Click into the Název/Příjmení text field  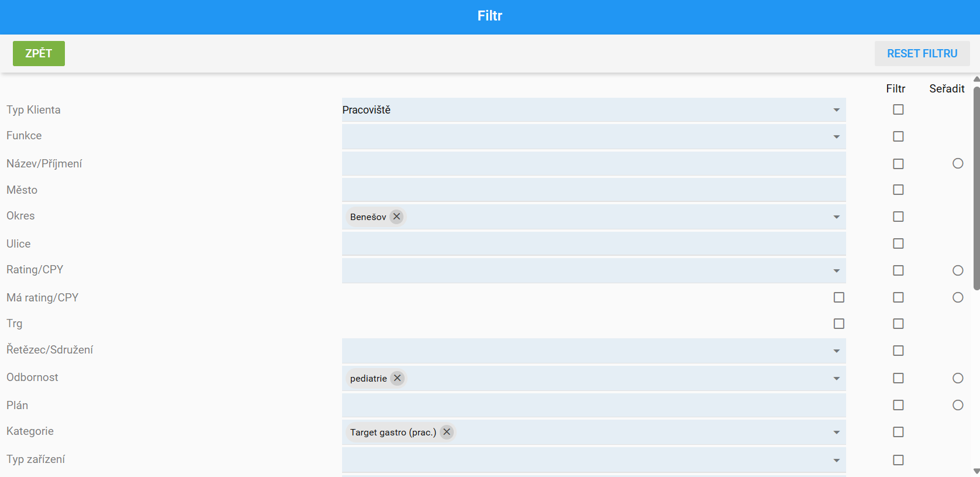point(593,164)
